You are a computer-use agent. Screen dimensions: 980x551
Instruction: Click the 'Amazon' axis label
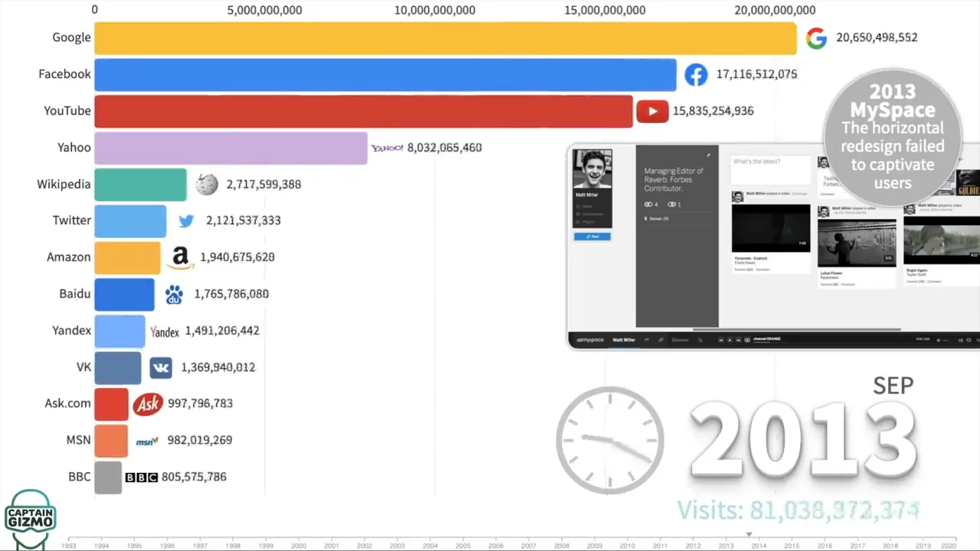[x=69, y=257]
